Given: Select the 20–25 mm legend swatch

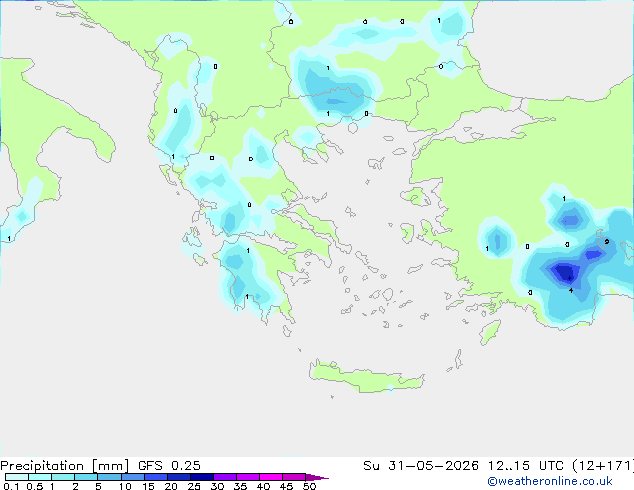Looking at the screenshot, I should point(179,477).
